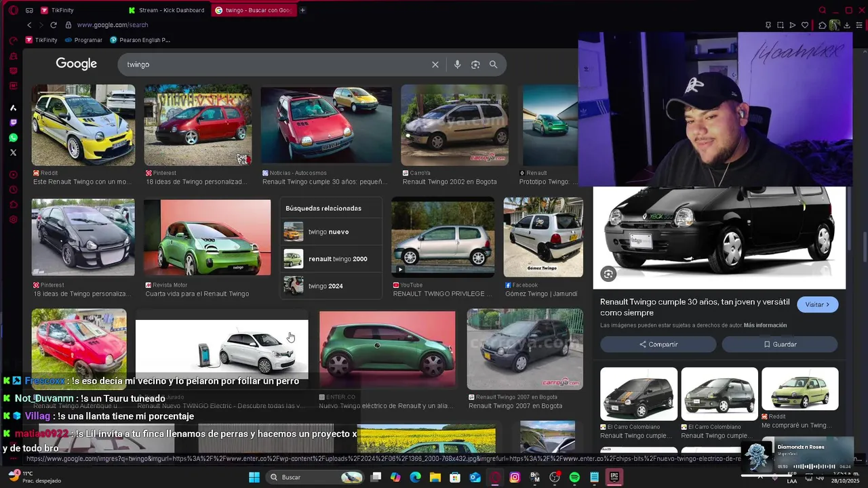Open the Easy Setup sliders icon
Screen dimensions: 868x488
click(859, 25)
